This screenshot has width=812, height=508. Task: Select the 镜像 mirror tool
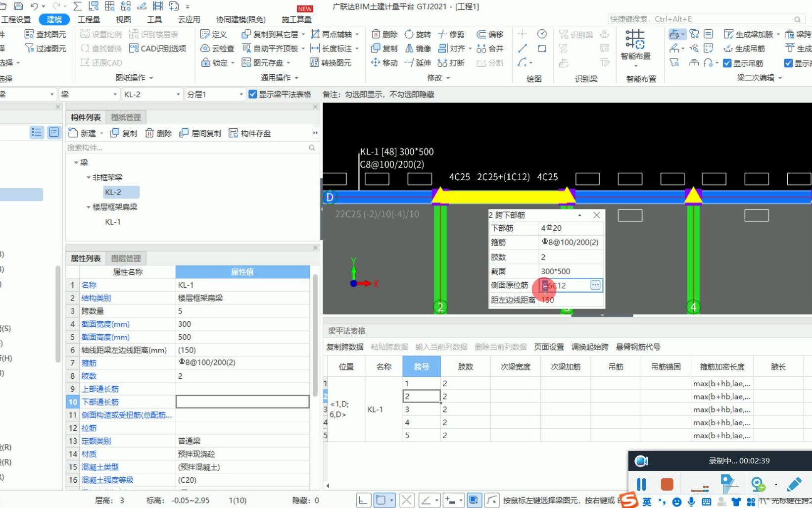pyautogui.click(x=418, y=49)
